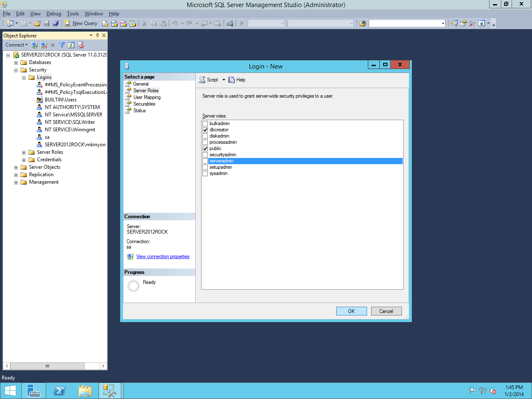
Task: Click OK to create the login
Action: click(351, 311)
